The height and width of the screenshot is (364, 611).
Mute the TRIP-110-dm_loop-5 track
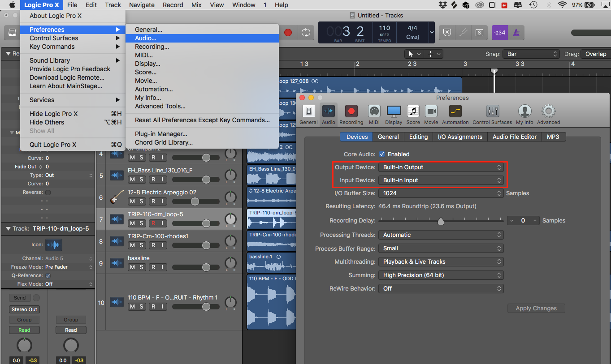tap(132, 223)
